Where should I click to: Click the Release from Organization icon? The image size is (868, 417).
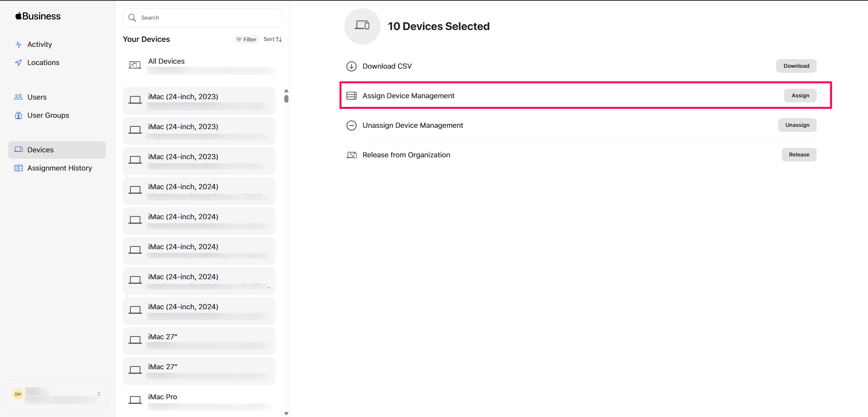pos(352,155)
